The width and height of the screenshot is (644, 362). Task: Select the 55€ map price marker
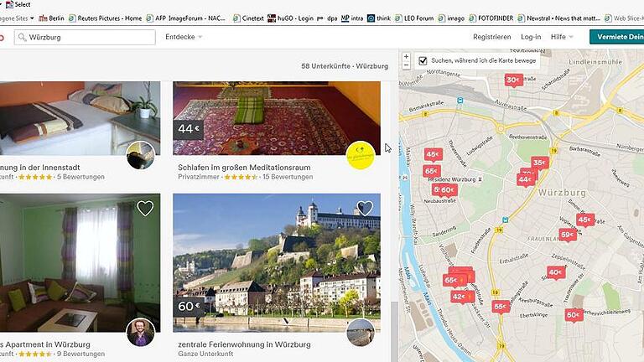[501, 306]
